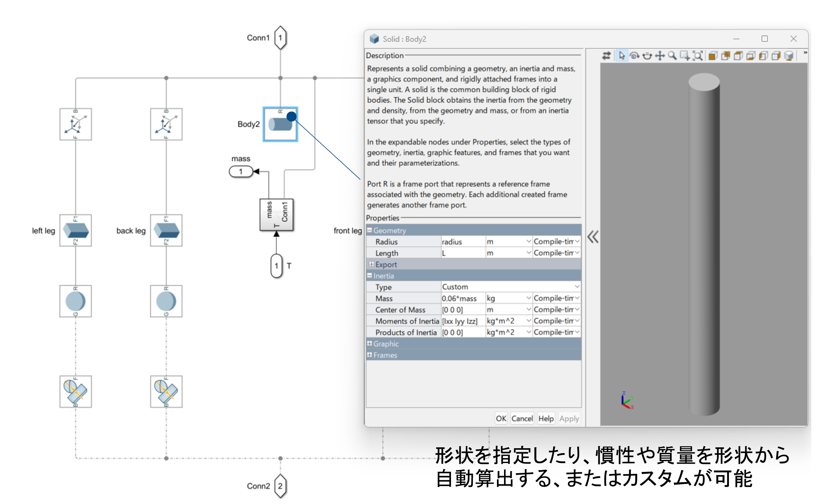Image resolution: width=819 pixels, height=504 pixels.
Task: Expand the Export node
Action: pos(371,264)
